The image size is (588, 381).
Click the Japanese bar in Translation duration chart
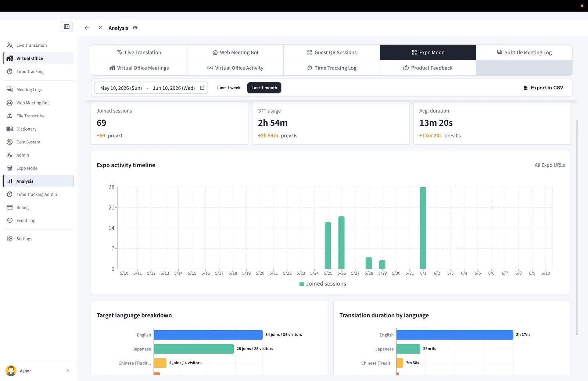click(408, 349)
